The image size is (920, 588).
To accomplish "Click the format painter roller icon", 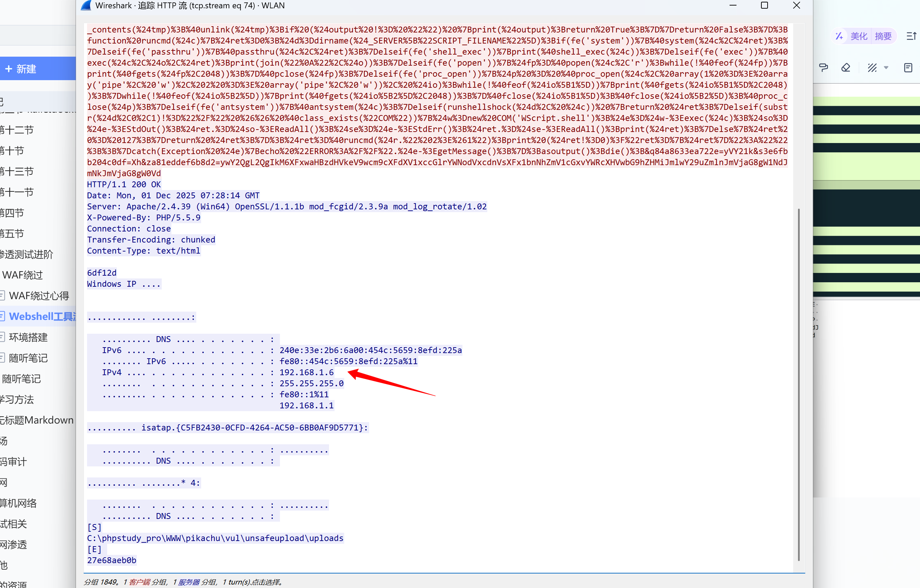I will point(823,68).
